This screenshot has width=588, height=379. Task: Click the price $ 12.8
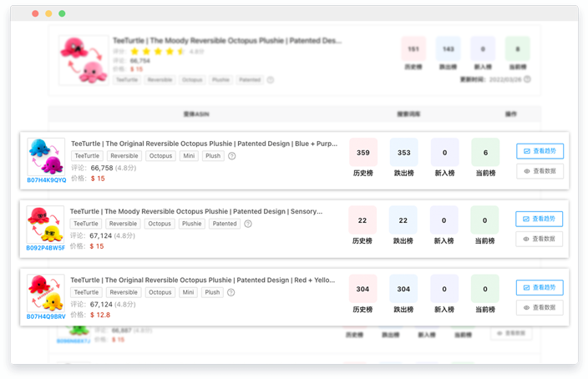(x=100, y=315)
